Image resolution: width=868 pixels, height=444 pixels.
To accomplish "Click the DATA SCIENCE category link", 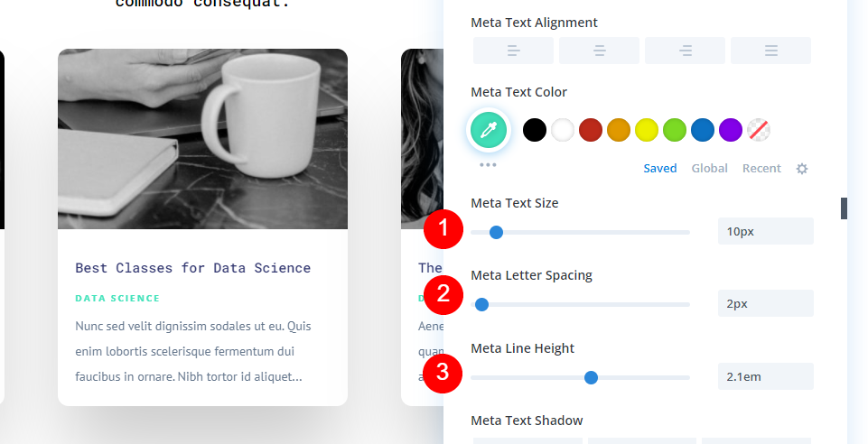I will (x=117, y=298).
